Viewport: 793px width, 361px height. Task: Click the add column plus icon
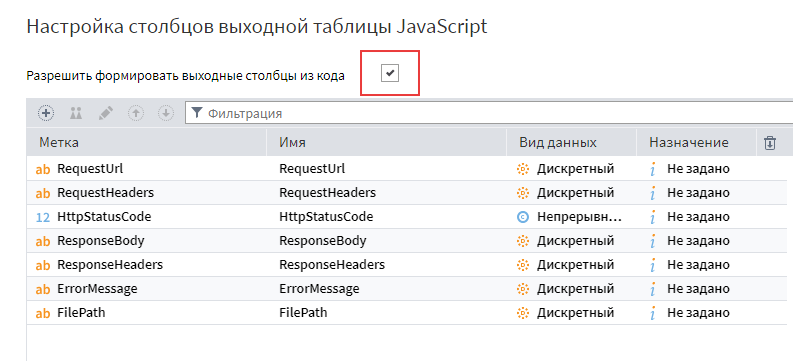pyautogui.click(x=47, y=113)
